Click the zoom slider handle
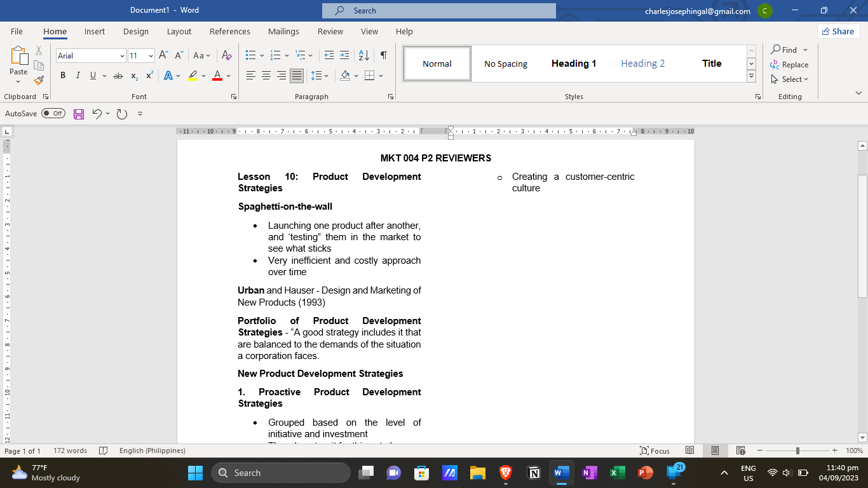Screen dimensions: 868x488 click(797, 451)
